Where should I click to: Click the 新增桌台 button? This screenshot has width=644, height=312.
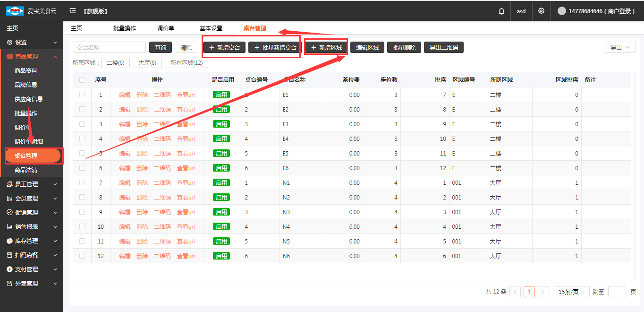coord(224,48)
